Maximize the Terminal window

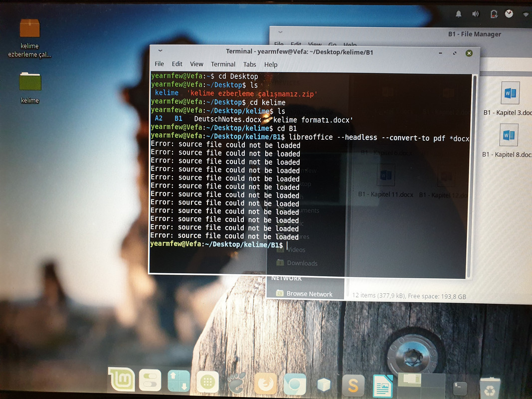(x=455, y=53)
